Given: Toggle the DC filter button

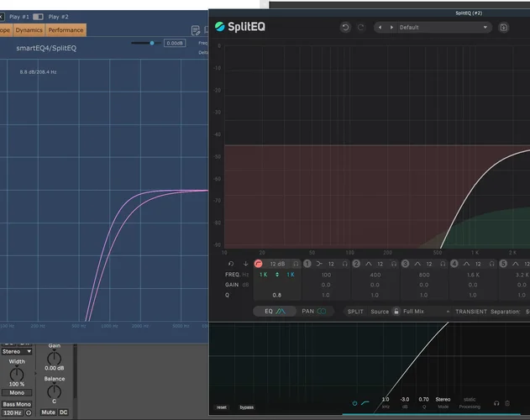Looking at the screenshot, I should (63, 412).
